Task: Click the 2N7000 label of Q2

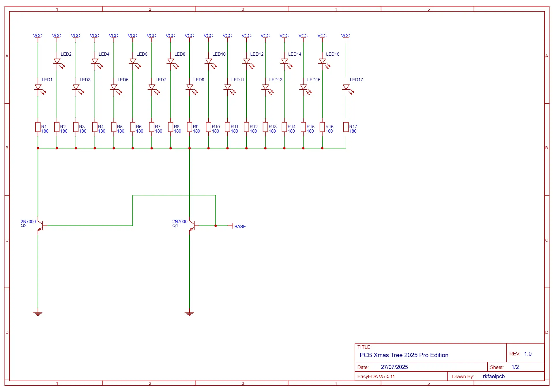Action: tap(28, 221)
